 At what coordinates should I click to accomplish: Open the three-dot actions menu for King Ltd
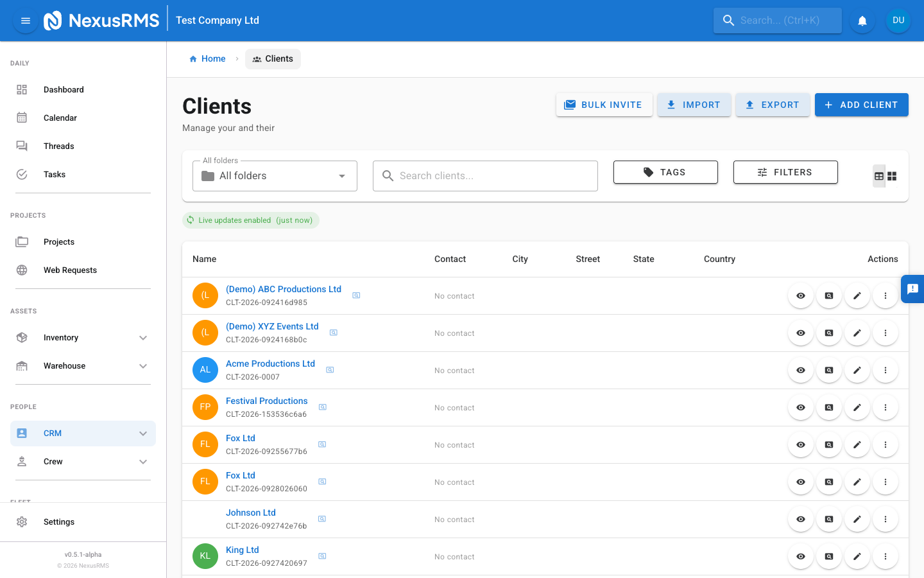click(x=886, y=556)
